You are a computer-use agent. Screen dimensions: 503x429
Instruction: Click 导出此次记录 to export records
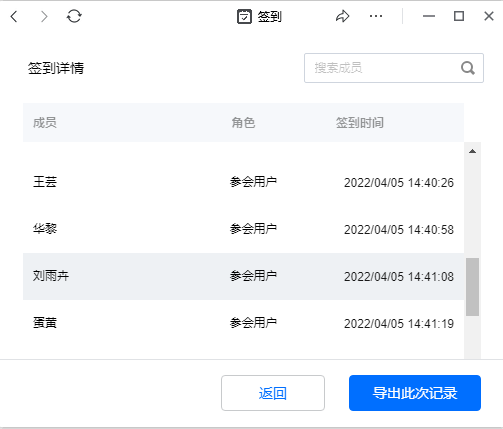pos(415,393)
